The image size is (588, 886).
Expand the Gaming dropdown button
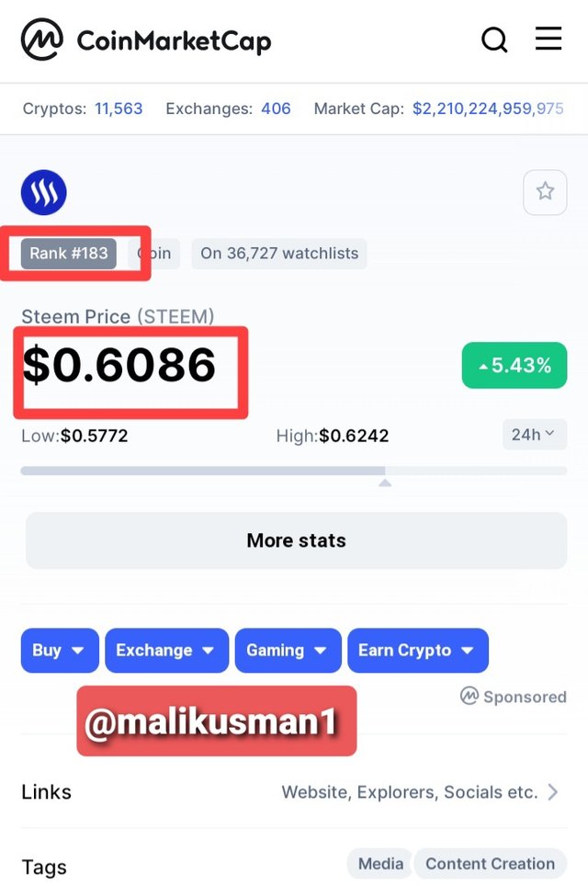click(x=288, y=651)
